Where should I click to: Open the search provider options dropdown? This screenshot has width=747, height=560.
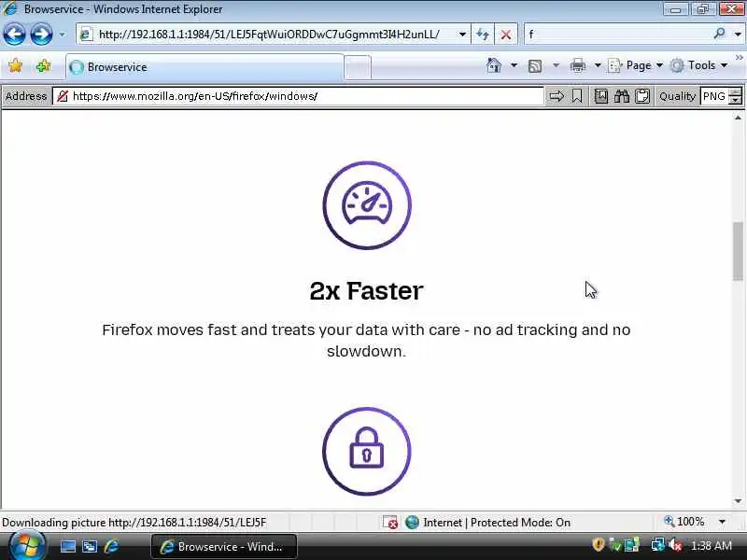coord(738,35)
